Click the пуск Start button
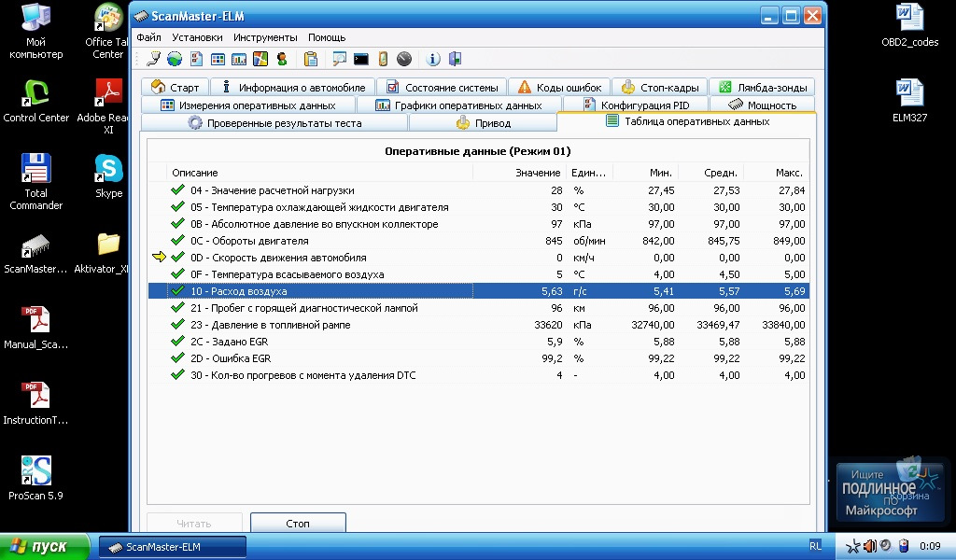956x560 pixels. (45, 547)
